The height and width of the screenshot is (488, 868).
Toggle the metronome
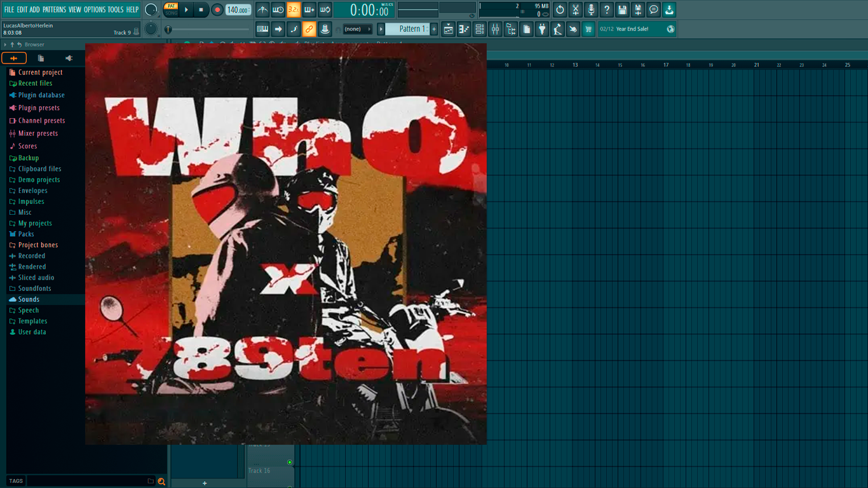262,10
